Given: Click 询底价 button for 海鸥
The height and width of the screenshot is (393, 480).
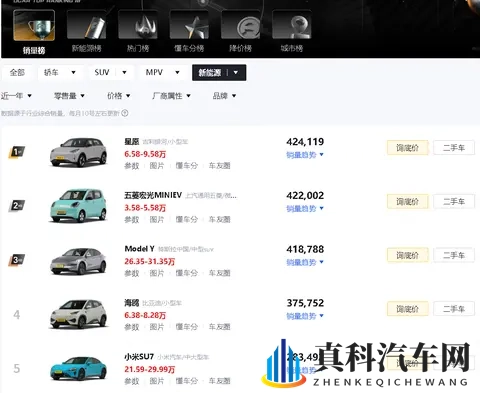Looking at the screenshot, I should tap(408, 309).
